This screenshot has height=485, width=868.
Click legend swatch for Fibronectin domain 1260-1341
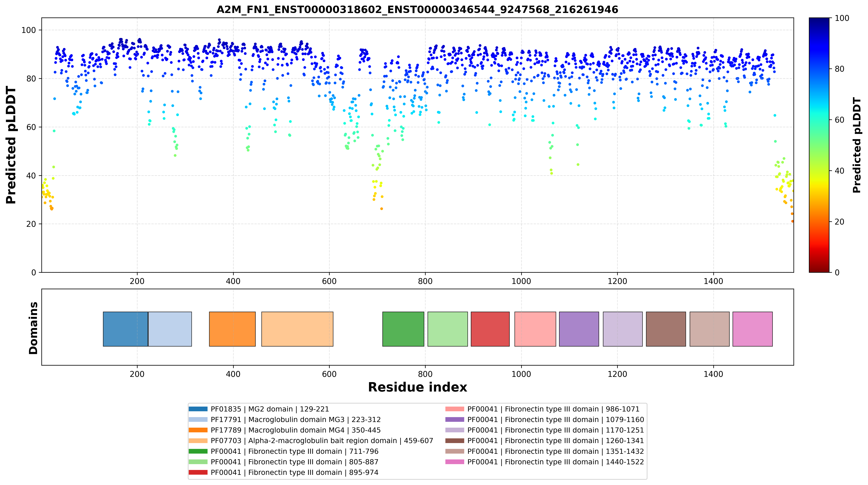click(455, 441)
